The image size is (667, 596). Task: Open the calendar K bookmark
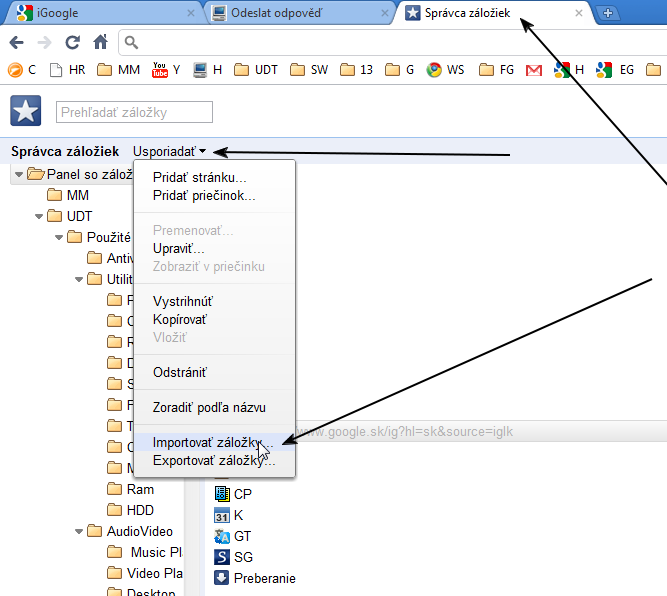228,515
